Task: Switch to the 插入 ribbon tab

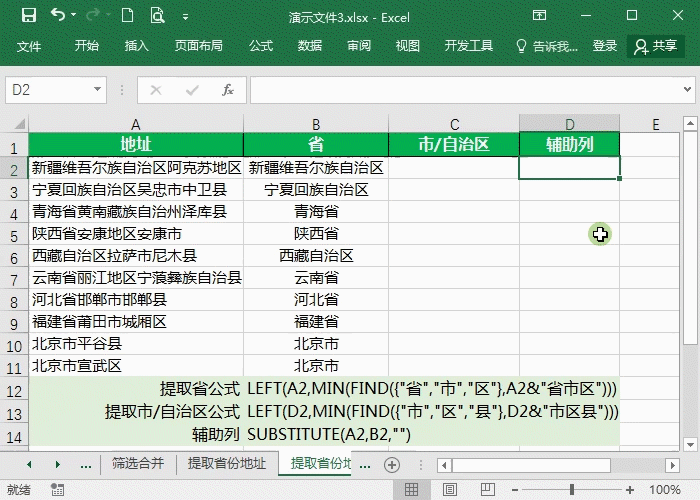Action: click(136, 46)
